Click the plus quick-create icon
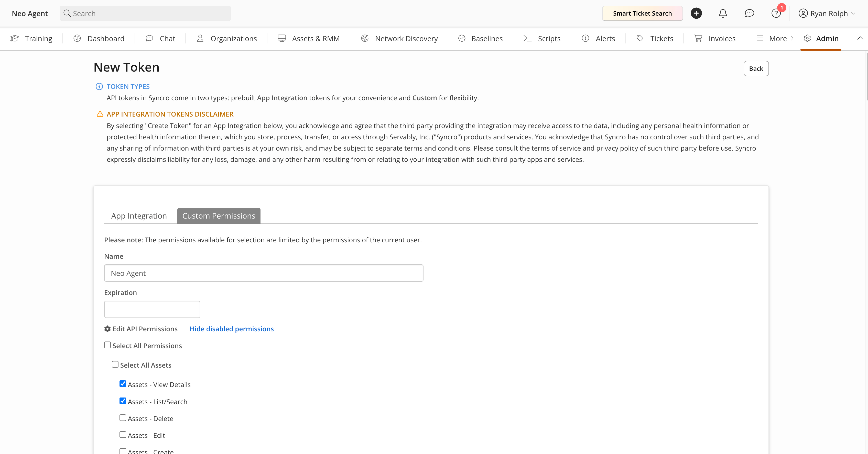The width and height of the screenshot is (868, 454). pyautogui.click(x=696, y=13)
